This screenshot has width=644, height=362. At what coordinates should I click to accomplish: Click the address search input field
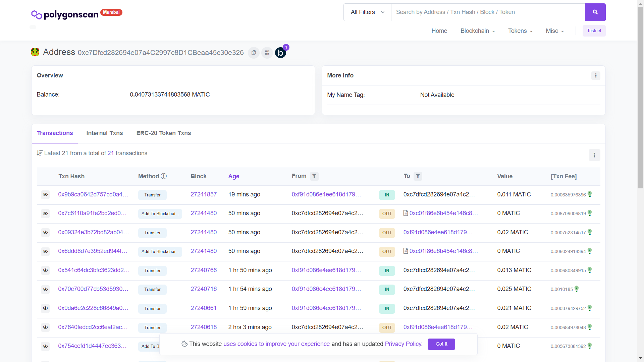pyautogui.click(x=488, y=12)
